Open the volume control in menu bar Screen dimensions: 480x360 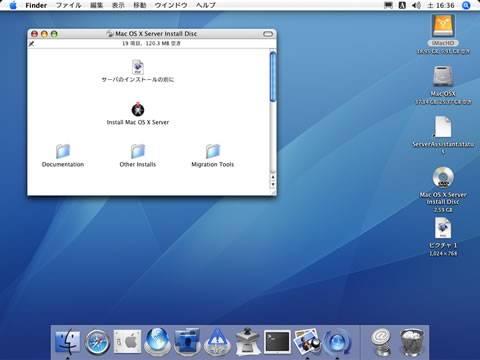(x=416, y=5)
